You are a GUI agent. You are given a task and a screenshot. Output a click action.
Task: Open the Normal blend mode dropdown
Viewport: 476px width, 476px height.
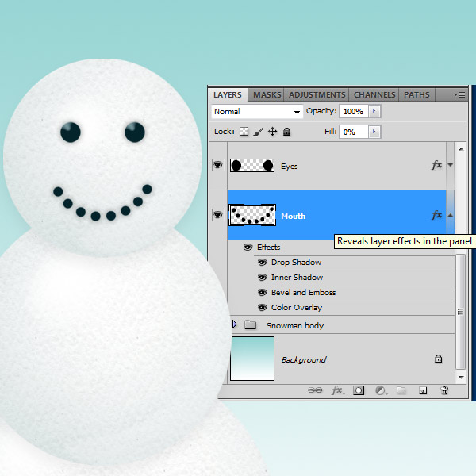[257, 112]
